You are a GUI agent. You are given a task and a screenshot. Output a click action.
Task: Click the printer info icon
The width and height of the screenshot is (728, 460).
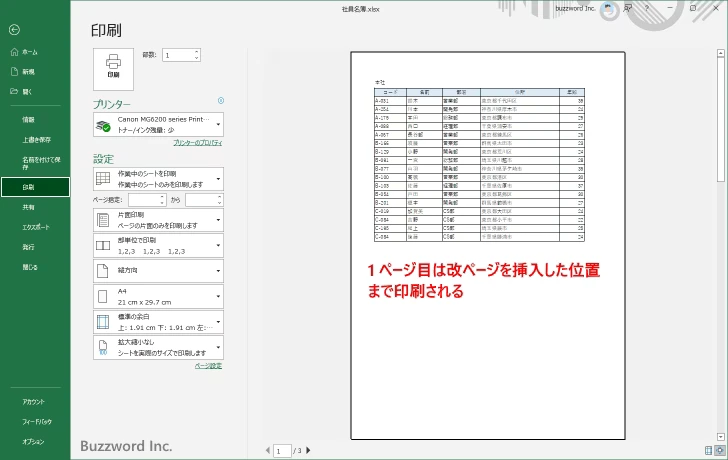(221, 100)
